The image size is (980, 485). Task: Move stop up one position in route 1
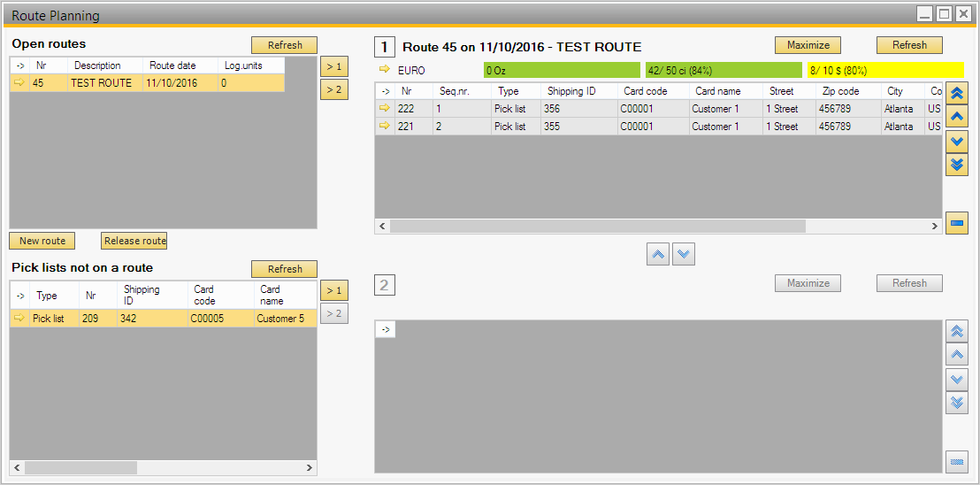(x=956, y=117)
